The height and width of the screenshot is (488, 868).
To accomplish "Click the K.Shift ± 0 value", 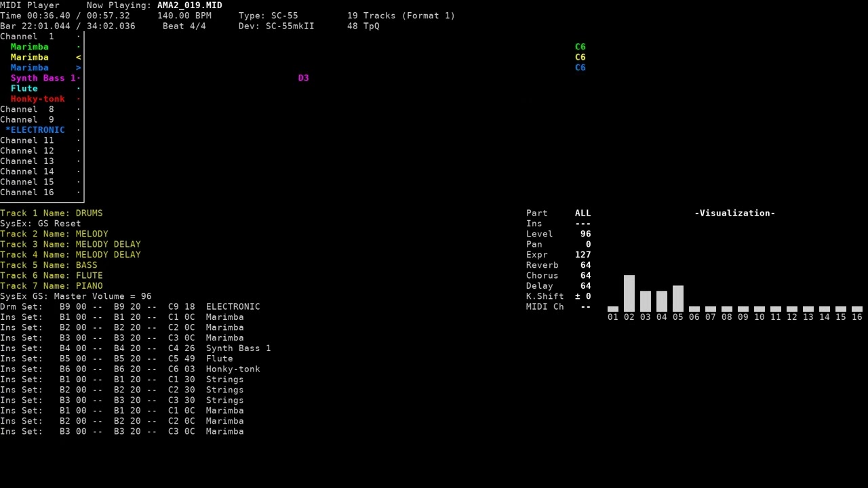I will 583,296.
